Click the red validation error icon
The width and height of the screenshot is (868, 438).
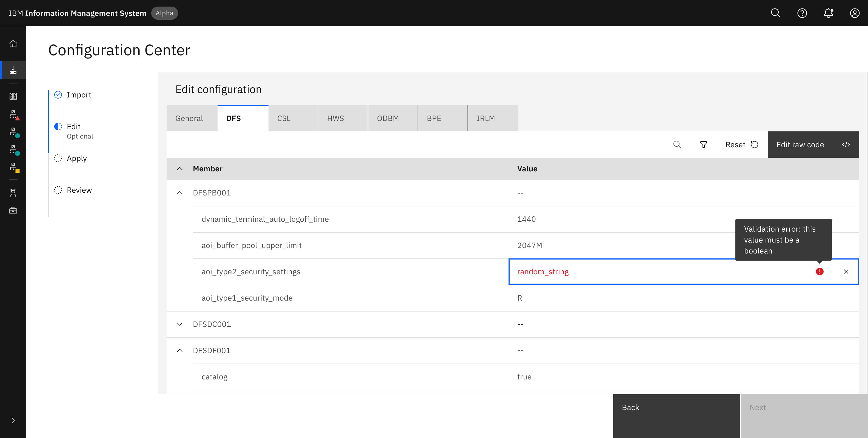(820, 272)
